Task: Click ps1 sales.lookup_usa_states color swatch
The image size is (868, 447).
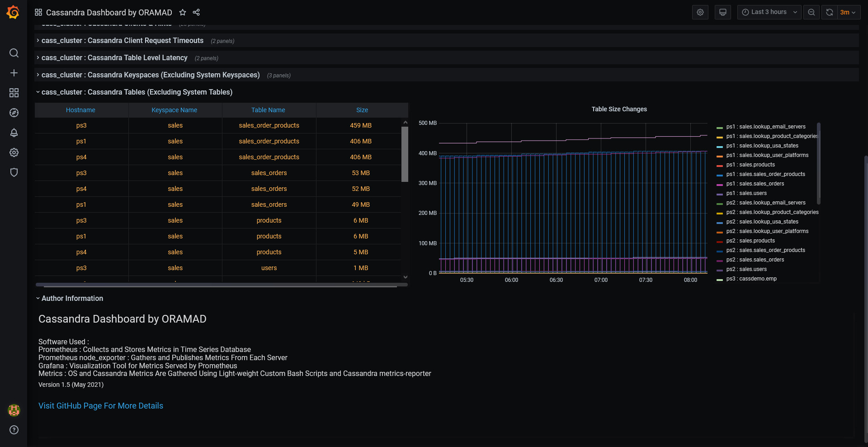Action: (x=720, y=147)
